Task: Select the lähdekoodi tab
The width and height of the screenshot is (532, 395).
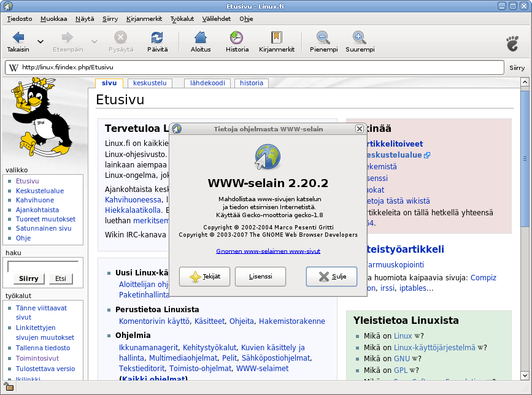Action: [x=207, y=83]
